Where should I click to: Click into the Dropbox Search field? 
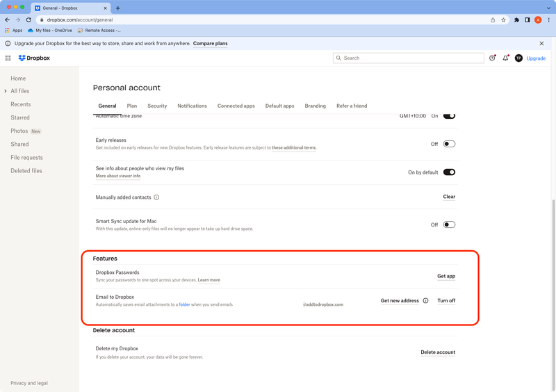click(407, 58)
